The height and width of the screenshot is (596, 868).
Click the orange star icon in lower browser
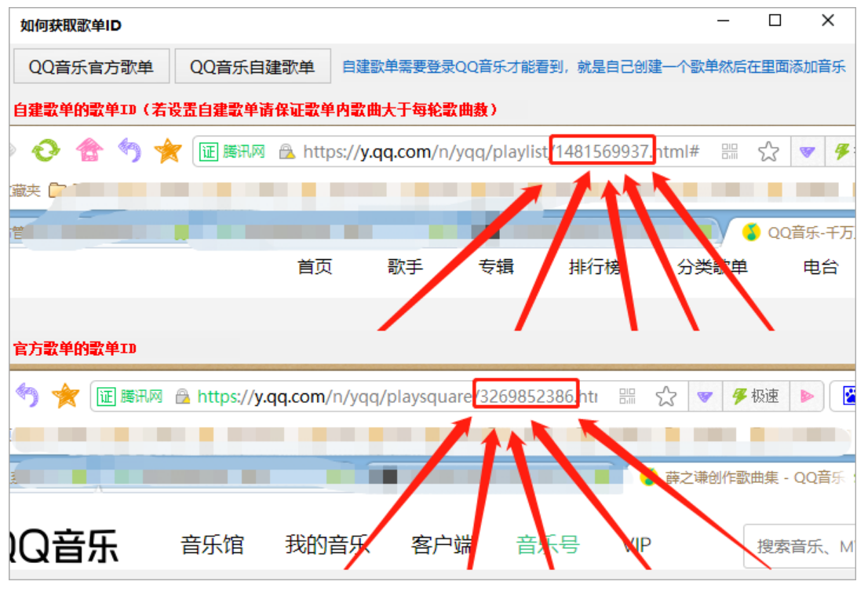(x=66, y=396)
